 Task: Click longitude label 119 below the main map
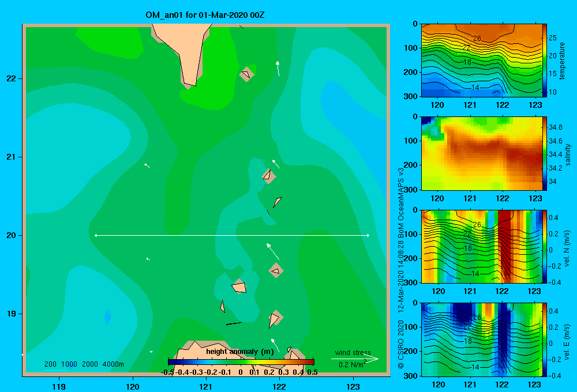59,386
